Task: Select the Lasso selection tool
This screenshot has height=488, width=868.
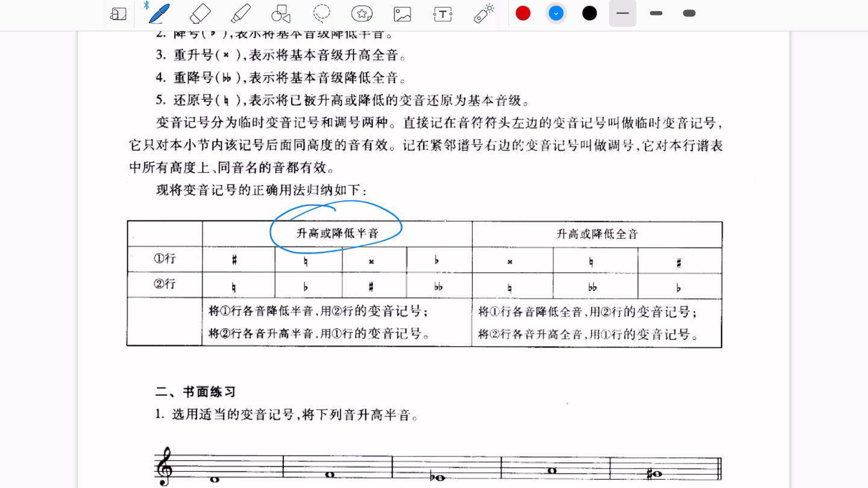Action: pos(322,13)
